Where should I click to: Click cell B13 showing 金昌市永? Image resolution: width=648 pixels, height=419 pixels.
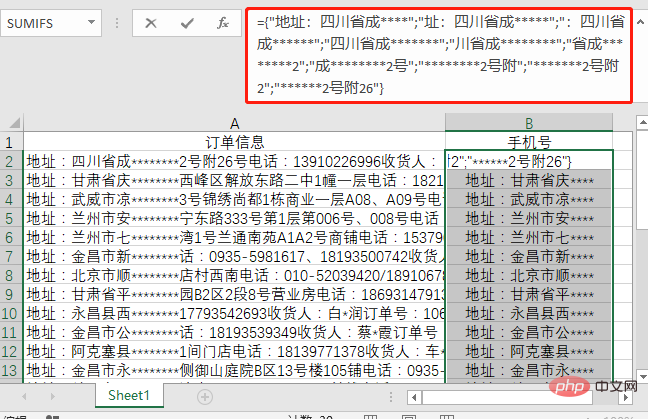[x=529, y=370]
